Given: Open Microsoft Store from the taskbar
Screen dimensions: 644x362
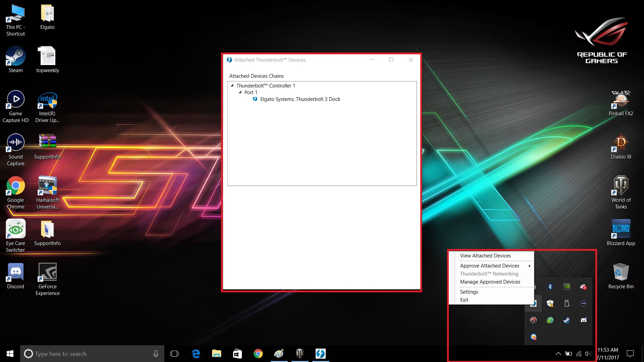Looking at the screenshot, I should [x=237, y=354].
